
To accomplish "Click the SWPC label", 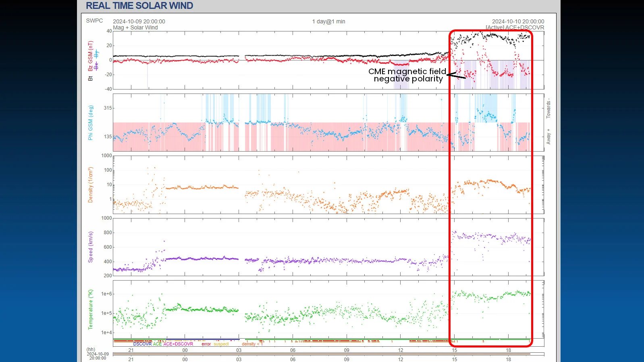I will (x=94, y=21).
